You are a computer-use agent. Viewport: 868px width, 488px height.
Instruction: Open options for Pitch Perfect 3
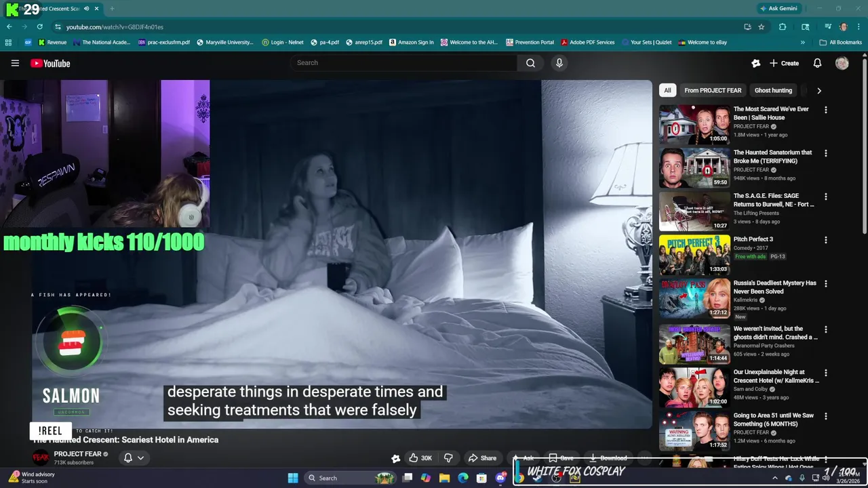825,240
